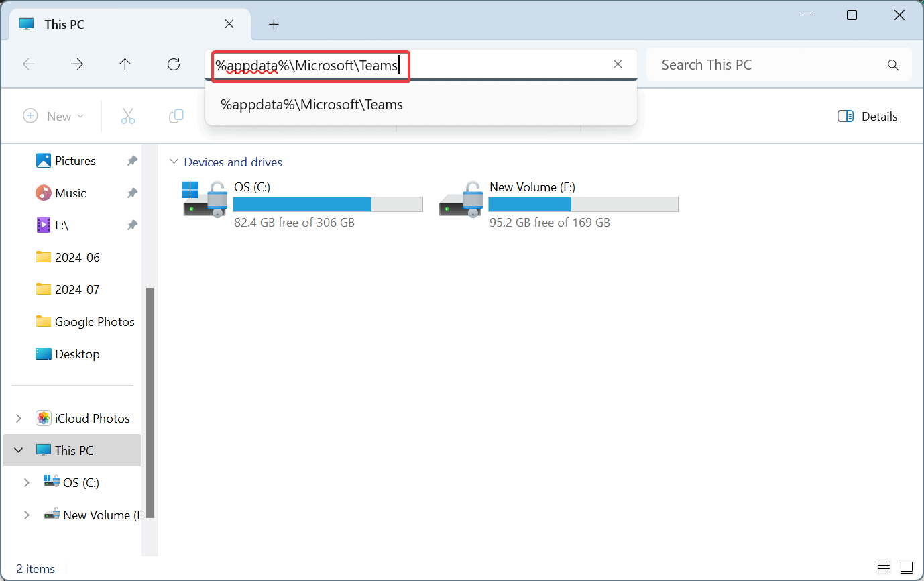Minimize the Explorer window
Image resolution: width=924 pixels, height=581 pixels.
pyautogui.click(x=805, y=15)
